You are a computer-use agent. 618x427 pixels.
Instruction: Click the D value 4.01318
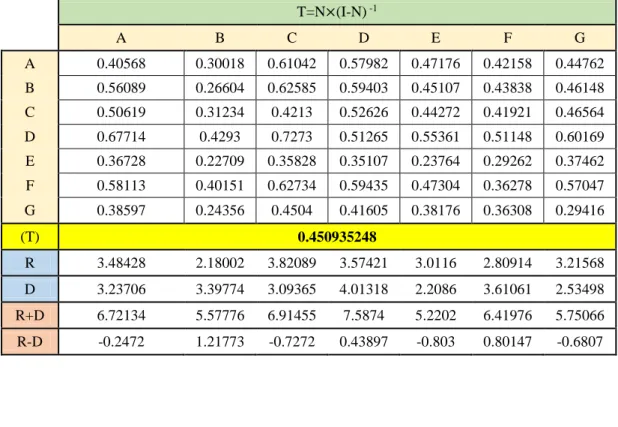tap(364, 289)
